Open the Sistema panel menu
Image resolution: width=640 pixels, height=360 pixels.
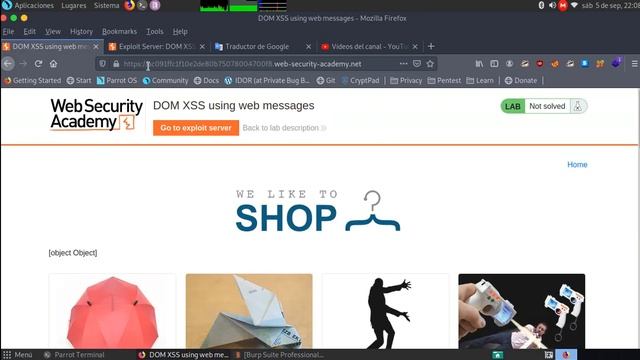(x=107, y=5)
